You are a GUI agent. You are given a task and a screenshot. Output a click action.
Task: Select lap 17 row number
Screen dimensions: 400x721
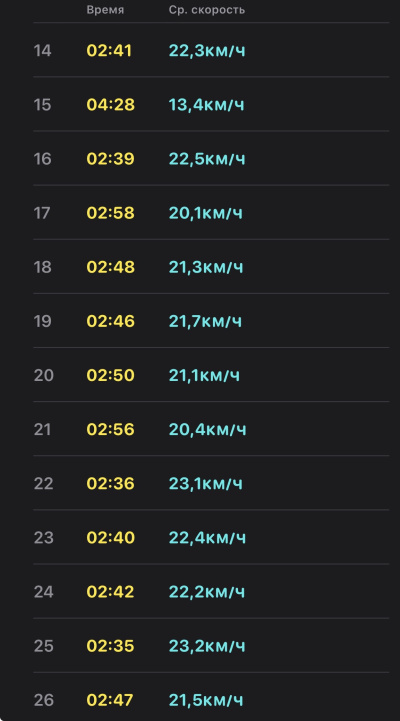pyautogui.click(x=42, y=213)
